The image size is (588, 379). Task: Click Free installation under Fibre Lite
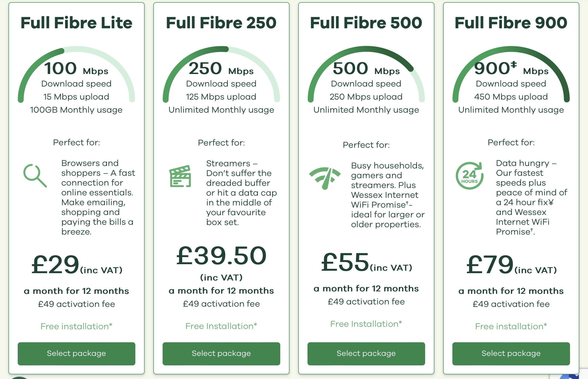[77, 326]
